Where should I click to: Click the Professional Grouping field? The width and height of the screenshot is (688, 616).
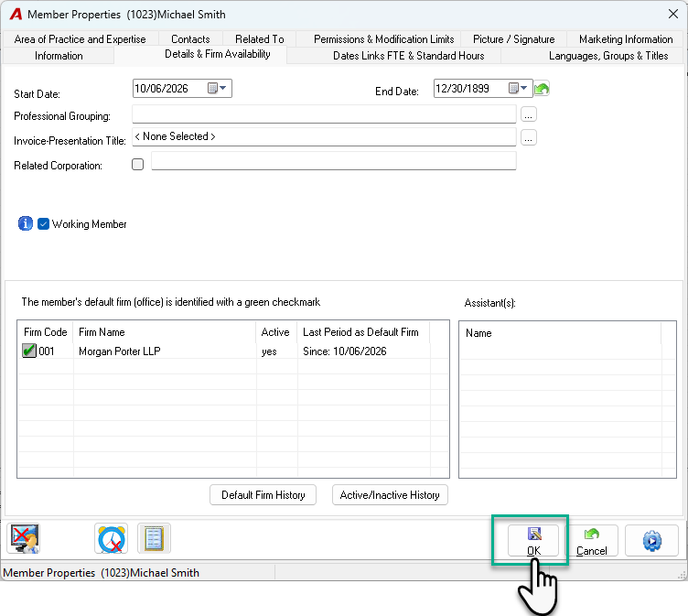(x=324, y=114)
